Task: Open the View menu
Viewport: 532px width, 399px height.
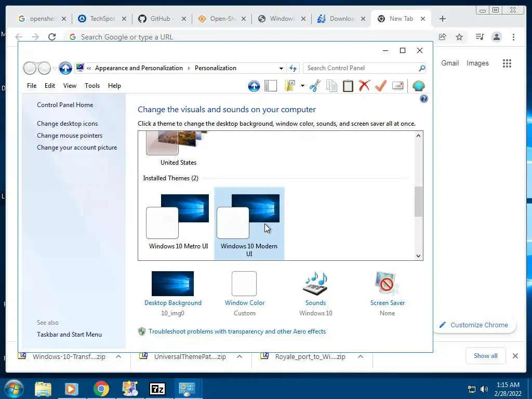Action: tap(70, 86)
